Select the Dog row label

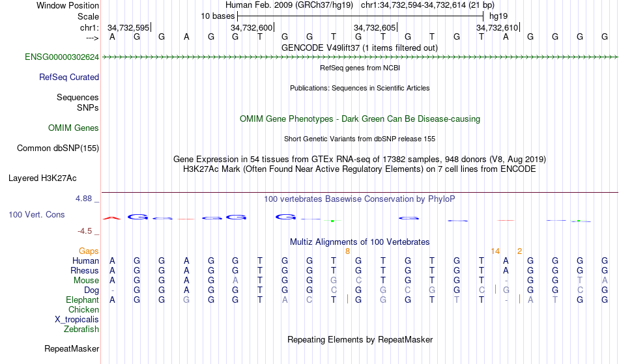(x=92, y=290)
